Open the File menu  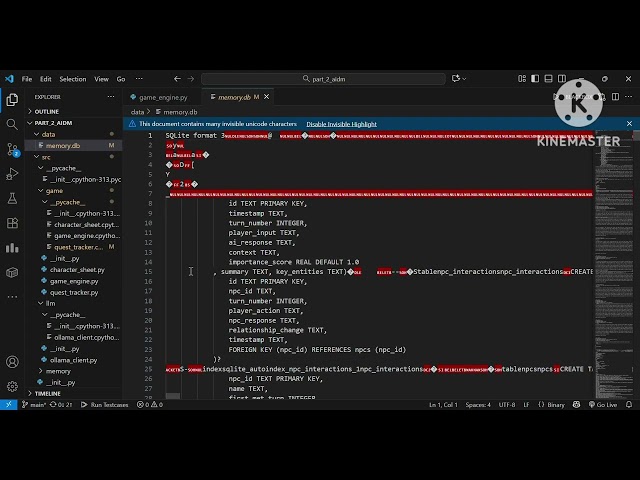click(x=27, y=79)
